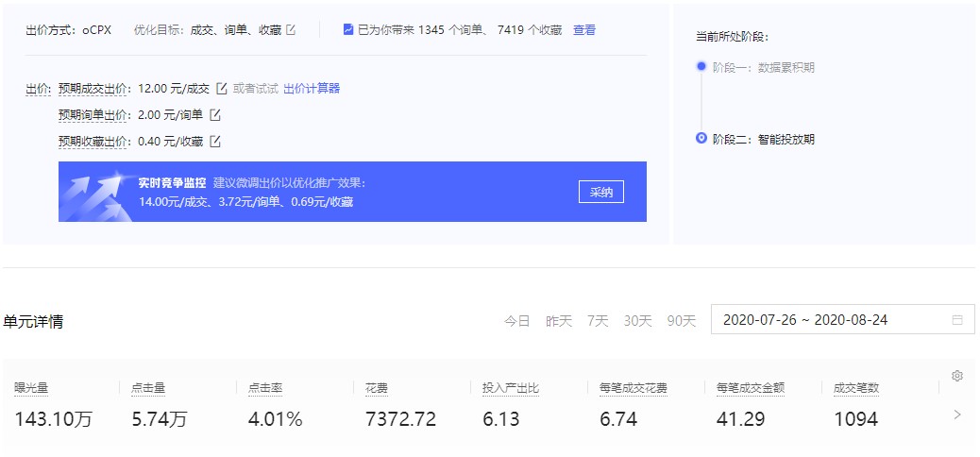Click 实时竞争监控 banner title

pyautogui.click(x=172, y=183)
